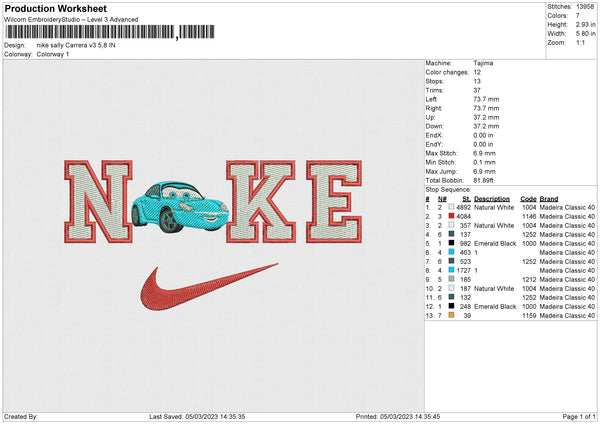Click code 1146 in stop 2
Screen dimensions: 600x424
[529, 216]
